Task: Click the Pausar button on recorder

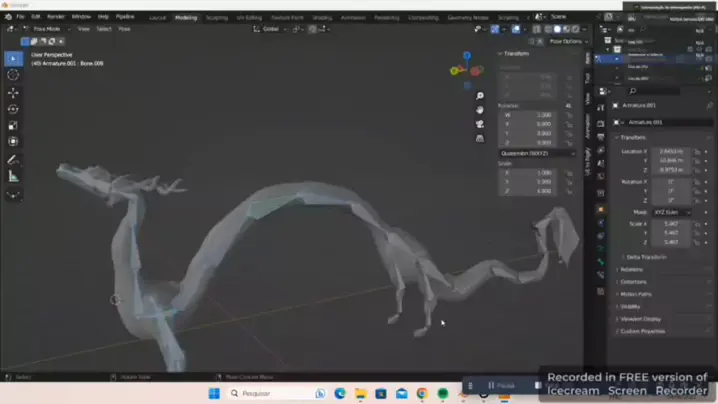Action: point(501,386)
